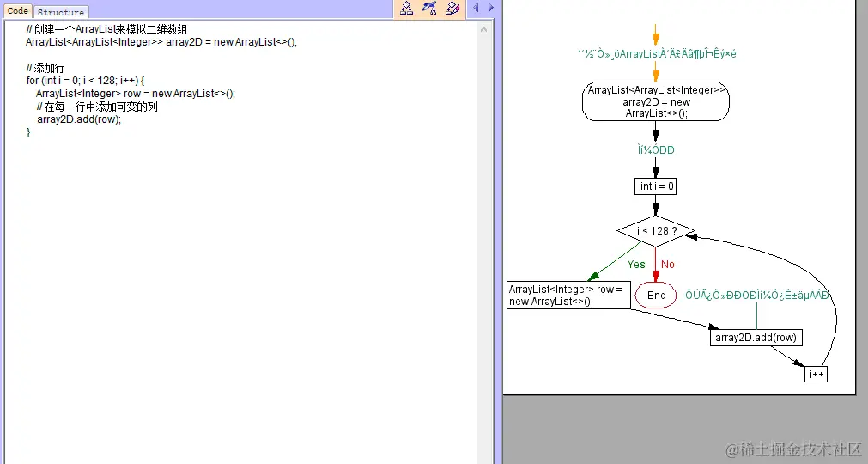The height and width of the screenshot is (464, 868).
Task: Select the 'i++' flowchart box
Action: point(816,375)
